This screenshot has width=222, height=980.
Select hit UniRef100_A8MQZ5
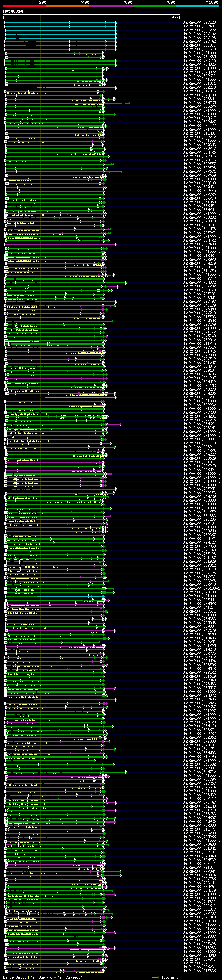[x=199, y=64]
